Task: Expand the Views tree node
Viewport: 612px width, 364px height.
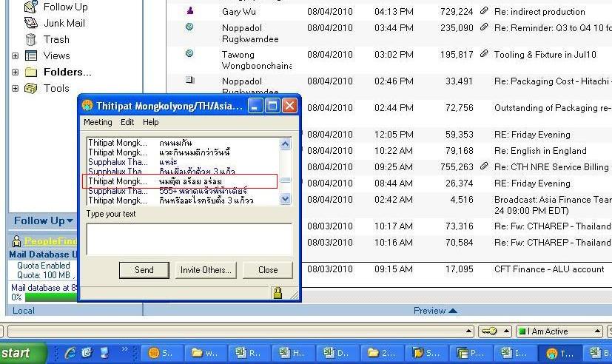Action: click(15, 55)
